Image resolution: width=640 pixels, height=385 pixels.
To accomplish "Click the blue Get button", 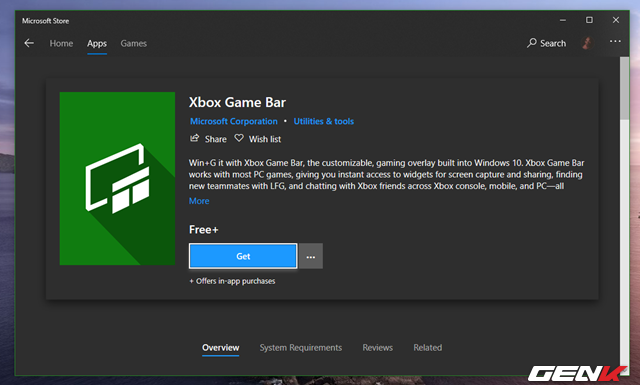I will point(243,256).
